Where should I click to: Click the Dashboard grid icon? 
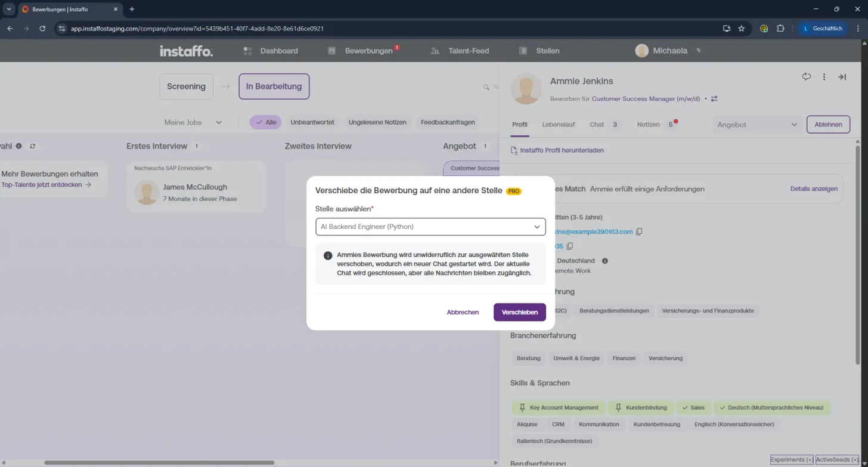(248, 51)
